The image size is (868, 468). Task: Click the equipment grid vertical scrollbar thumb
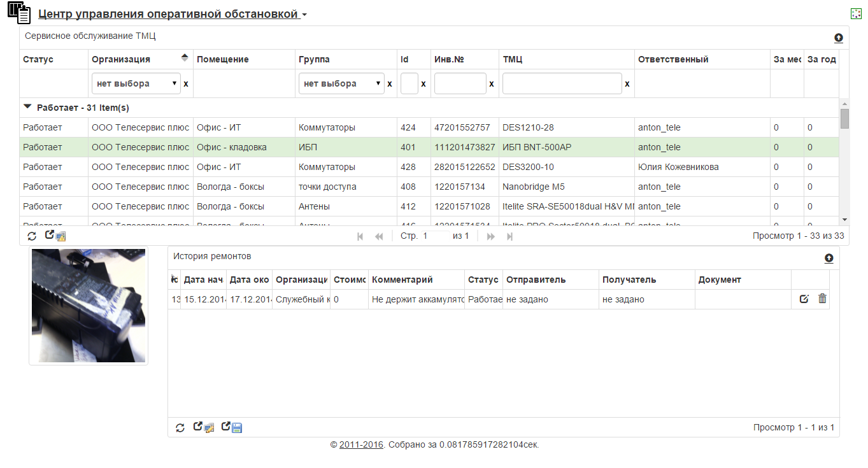[844, 119]
